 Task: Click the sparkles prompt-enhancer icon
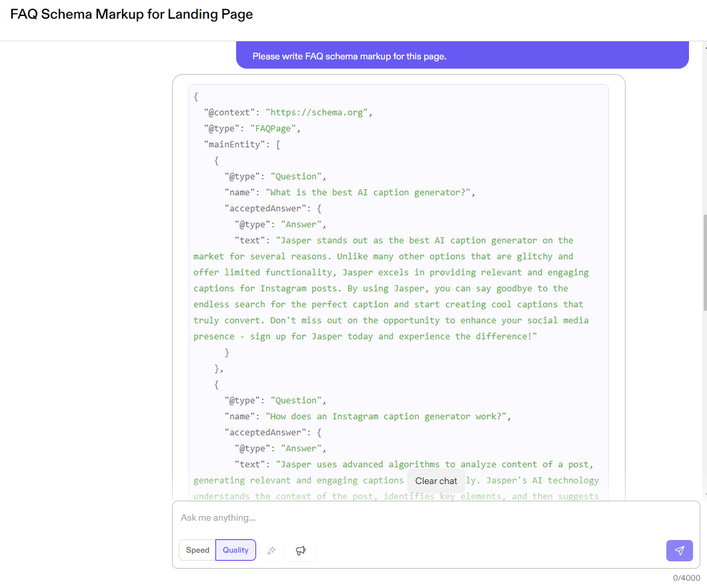point(271,550)
